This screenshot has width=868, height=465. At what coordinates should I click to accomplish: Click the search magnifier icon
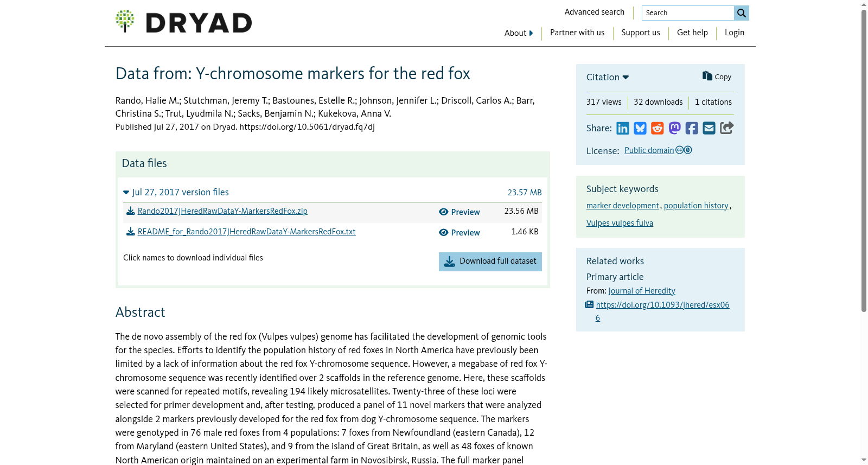pyautogui.click(x=742, y=13)
